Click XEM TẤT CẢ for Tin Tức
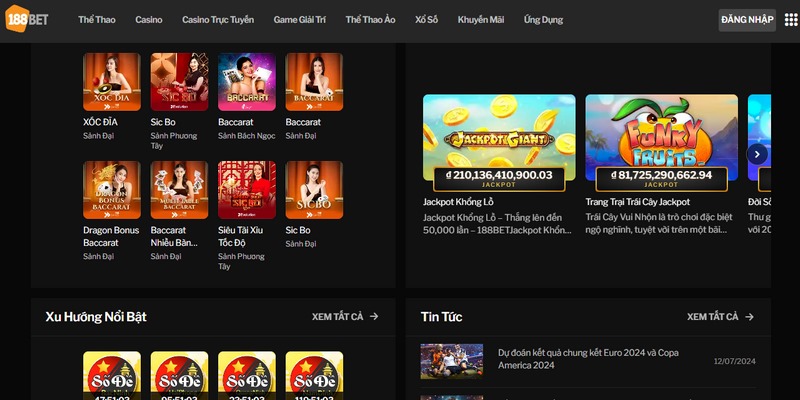Screen dimensions: 800x400 click(x=720, y=317)
